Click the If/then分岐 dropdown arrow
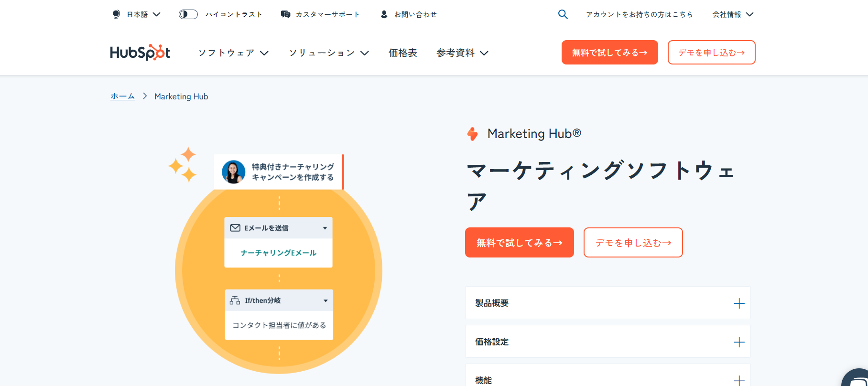868x386 pixels. [325, 301]
